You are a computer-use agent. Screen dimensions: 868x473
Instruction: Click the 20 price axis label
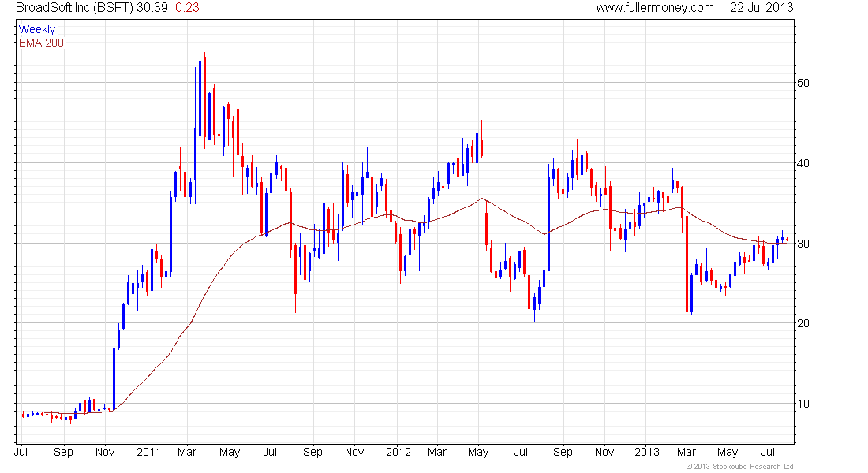tap(803, 323)
